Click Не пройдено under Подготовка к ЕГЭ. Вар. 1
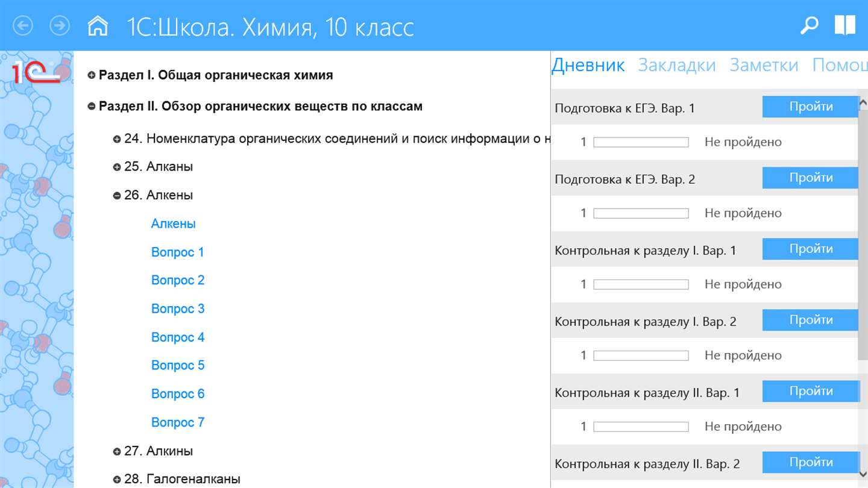Screen dimensions: 868x488 (743, 142)
